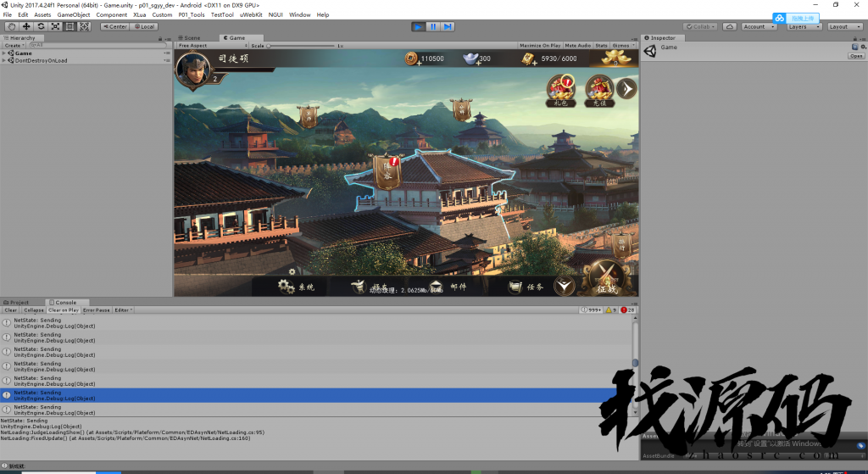Open the Layout dropdown
Image resolution: width=868 pixels, height=474 pixels.
[x=845, y=26]
